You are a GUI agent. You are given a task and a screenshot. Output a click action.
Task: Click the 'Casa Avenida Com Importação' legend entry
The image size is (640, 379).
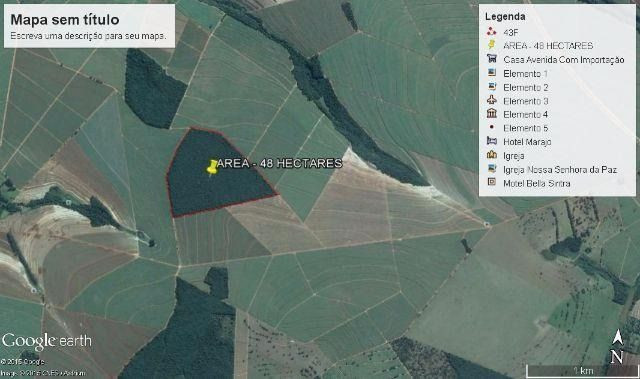564,60
